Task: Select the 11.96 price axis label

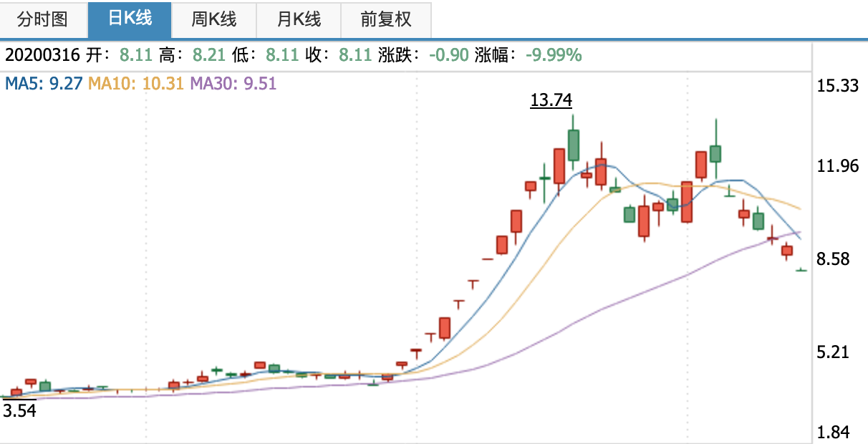Action: click(837, 166)
